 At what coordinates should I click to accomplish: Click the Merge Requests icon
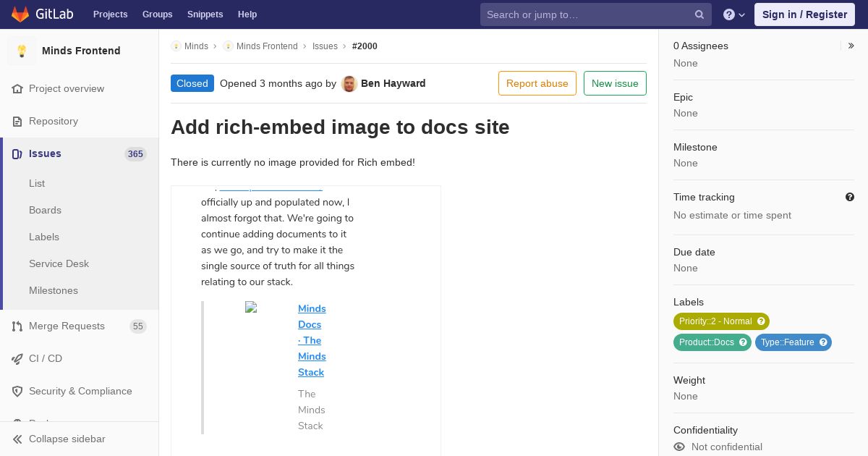coord(17,326)
